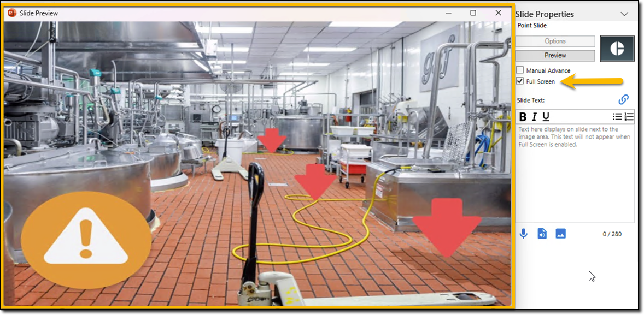Image resolution: width=644 pixels, height=315 pixels.
Task: Toggle Italic text formatting
Action: [535, 116]
